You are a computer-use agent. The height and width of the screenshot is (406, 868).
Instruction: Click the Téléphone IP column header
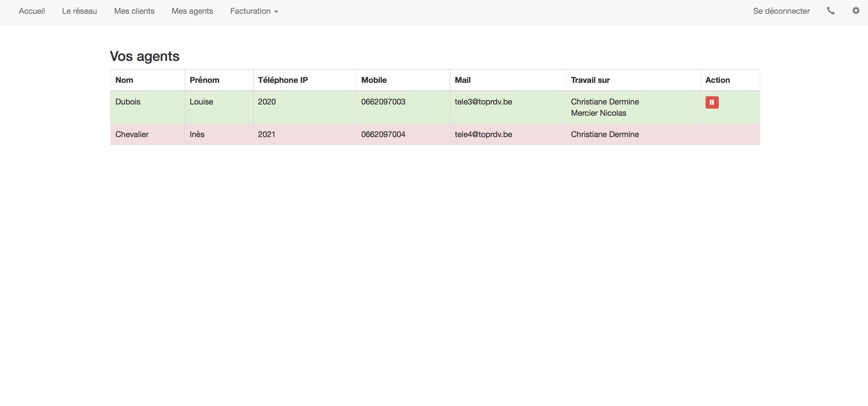[x=304, y=80]
